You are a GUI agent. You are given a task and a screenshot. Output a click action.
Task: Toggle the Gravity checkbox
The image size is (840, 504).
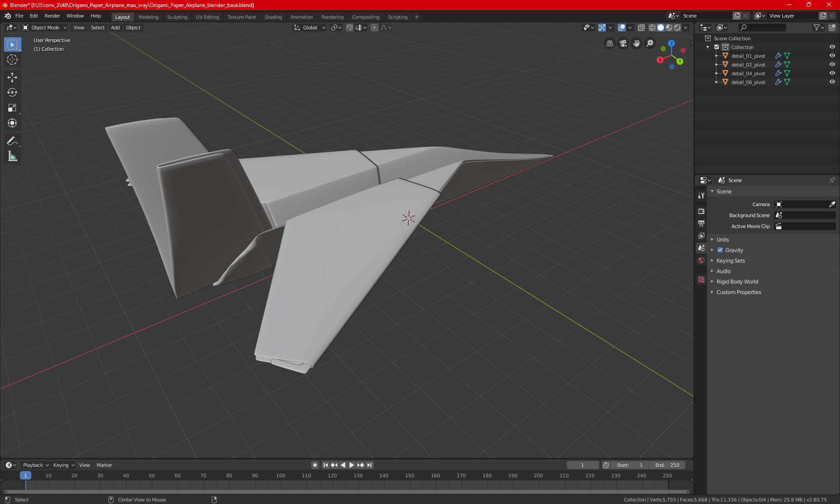click(x=720, y=250)
